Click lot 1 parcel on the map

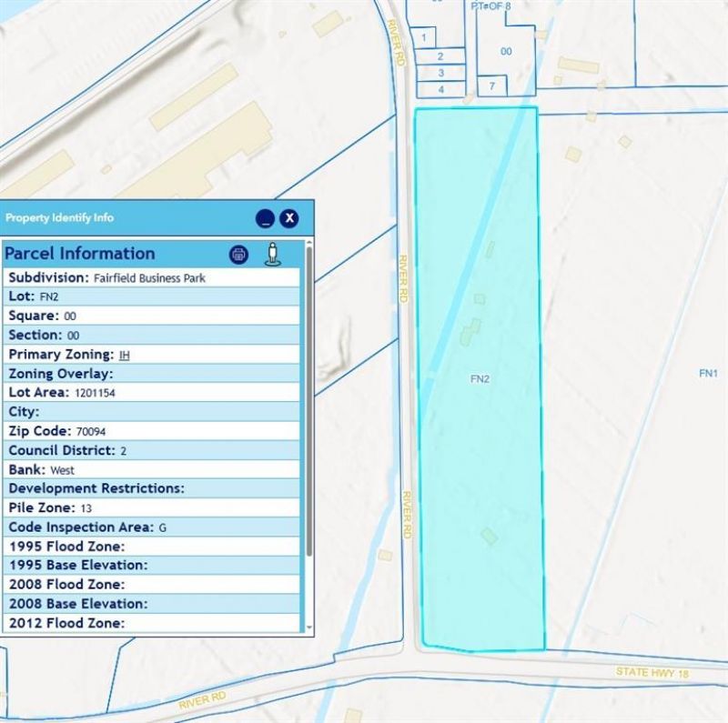click(x=423, y=37)
